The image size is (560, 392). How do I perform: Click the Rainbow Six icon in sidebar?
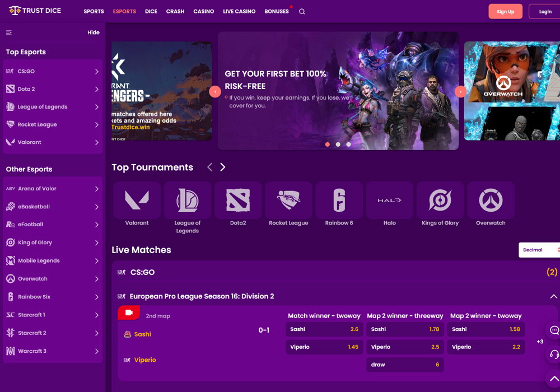[x=11, y=297]
